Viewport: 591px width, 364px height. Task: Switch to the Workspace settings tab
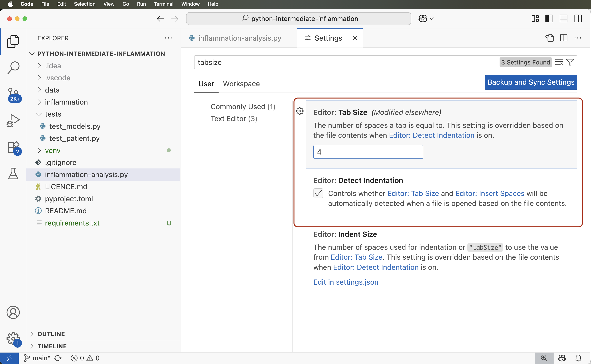pyautogui.click(x=241, y=84)
